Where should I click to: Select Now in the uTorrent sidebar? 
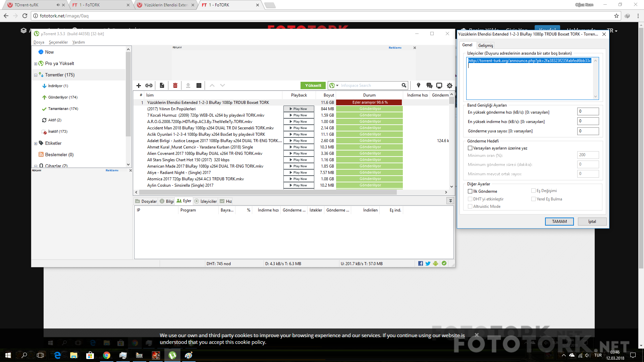point(49,52)
